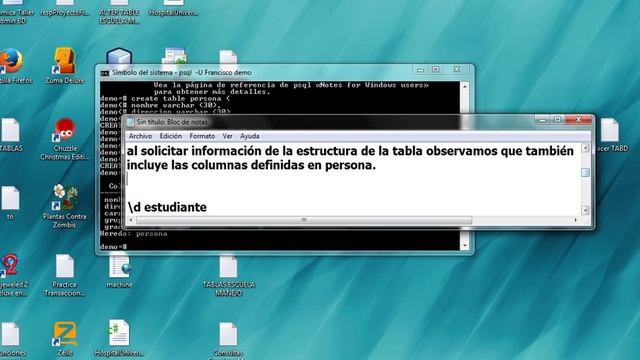640x360 pixels.
Task: Click the Notepad vertical scroll up arrow
Action: [585, 148]
